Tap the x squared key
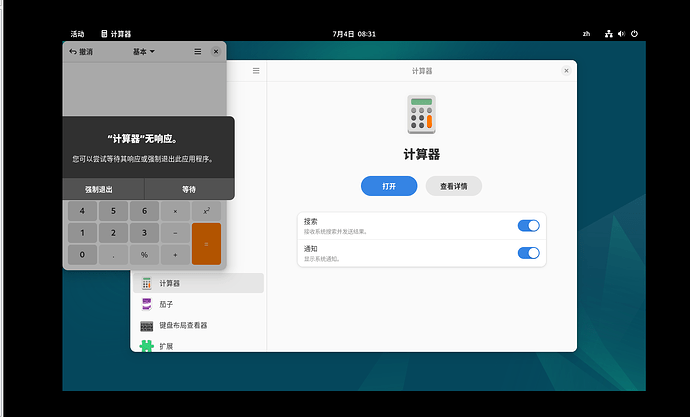 coord(206,211)
